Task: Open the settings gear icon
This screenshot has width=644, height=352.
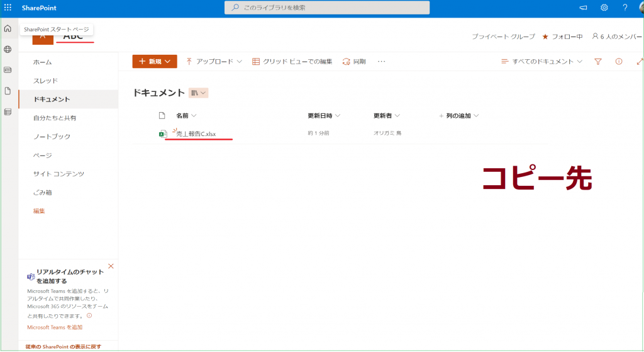Action: coord(604,8)
